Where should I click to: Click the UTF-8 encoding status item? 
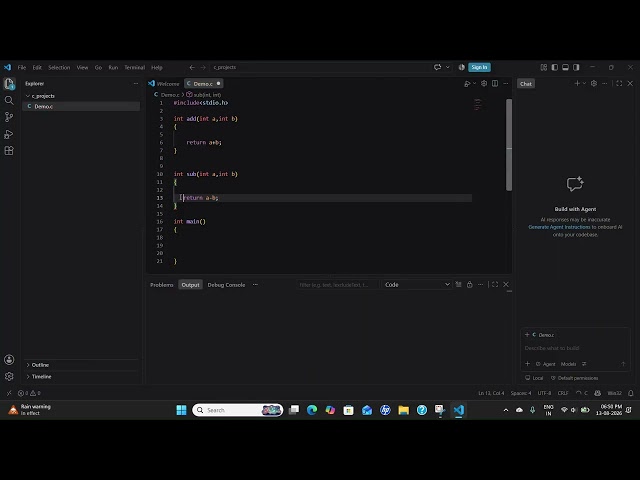[544, 393]
